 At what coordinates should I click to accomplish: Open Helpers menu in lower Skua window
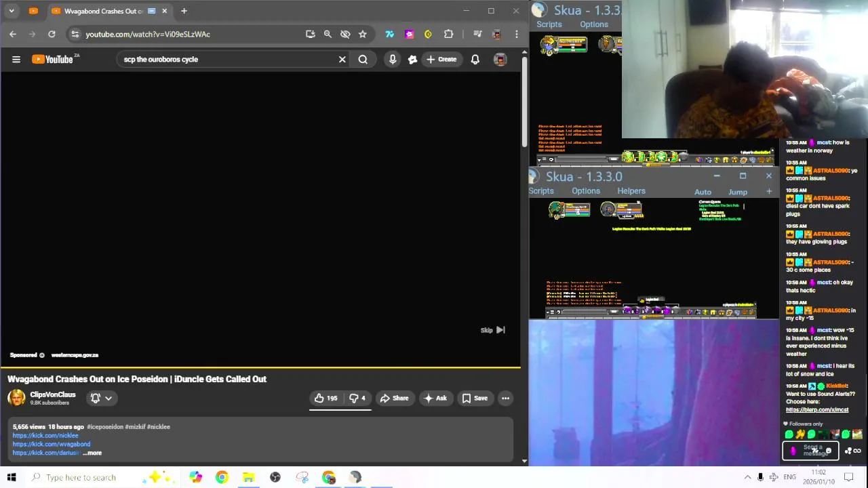[x=631, y=191]
